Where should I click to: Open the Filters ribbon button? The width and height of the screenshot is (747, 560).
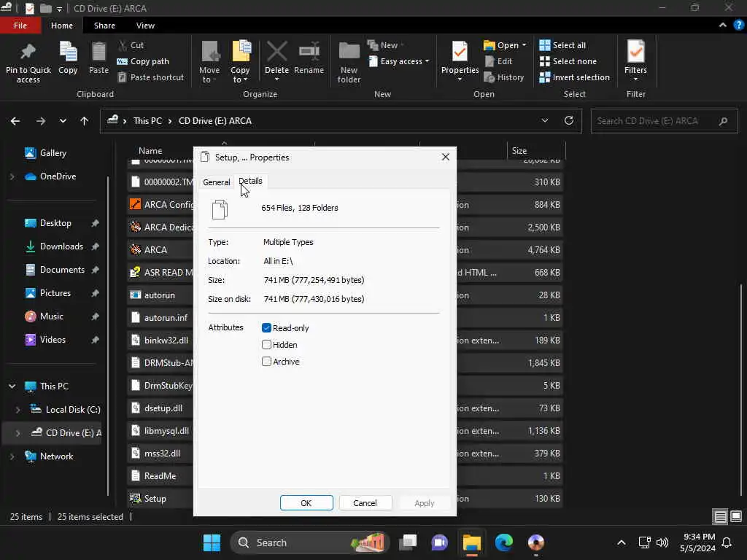pyautogui.click(x=635, y=61)
